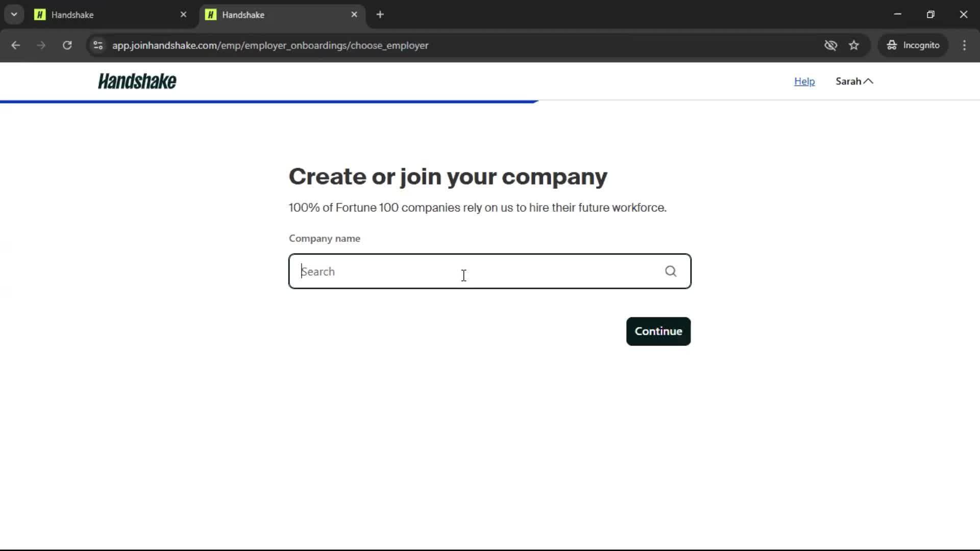Screen dimensions: 980x551
Task: Focus the Company name search field
Action: click(489, 271)
